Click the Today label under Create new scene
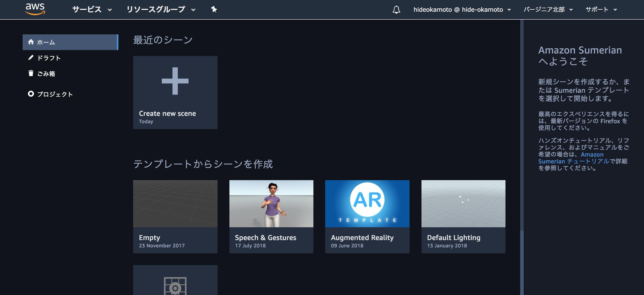Screen dimensions: 644x295 pyautogui.click(x=146, y=121)
